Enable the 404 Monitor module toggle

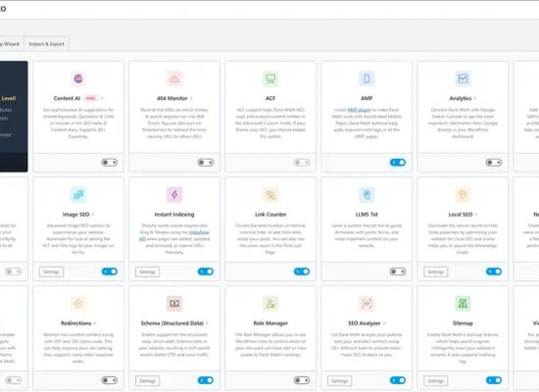click(x=206, y=163)
